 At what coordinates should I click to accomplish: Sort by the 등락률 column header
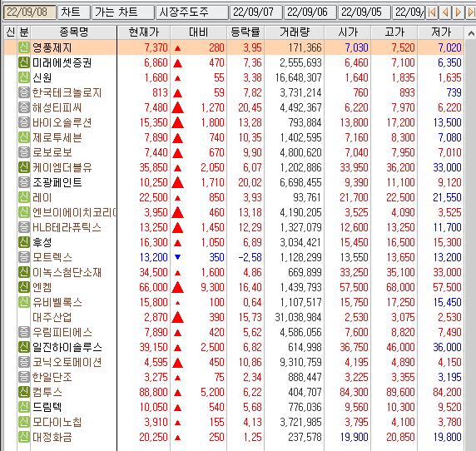click(245, 32)
